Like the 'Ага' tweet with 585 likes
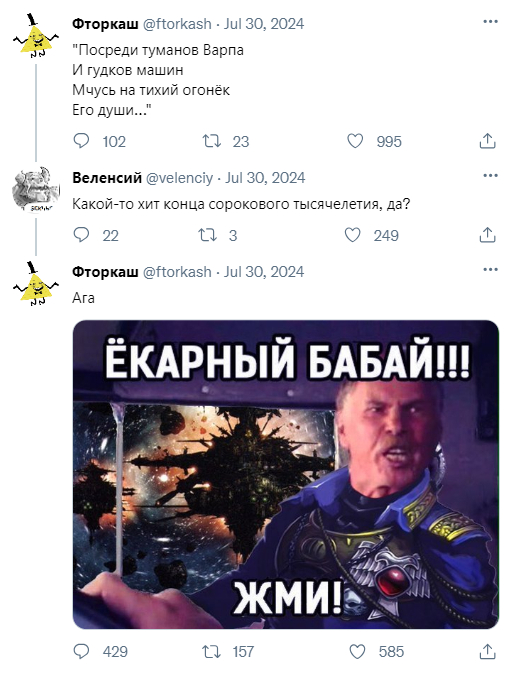This screenshot has height=673, width=512. [x=357, y=651]
